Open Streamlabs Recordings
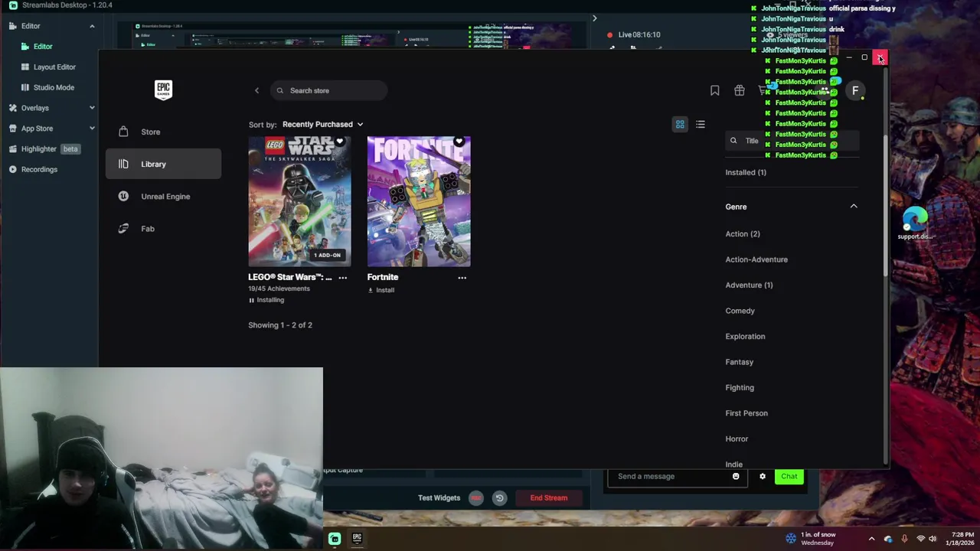 pyautogui.click(x=39, y=170)
